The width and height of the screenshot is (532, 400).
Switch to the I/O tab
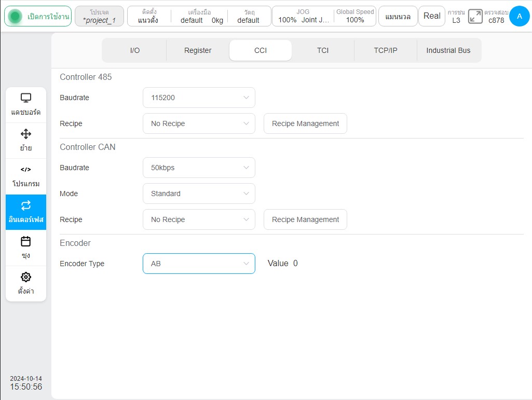tap(135, 50)
